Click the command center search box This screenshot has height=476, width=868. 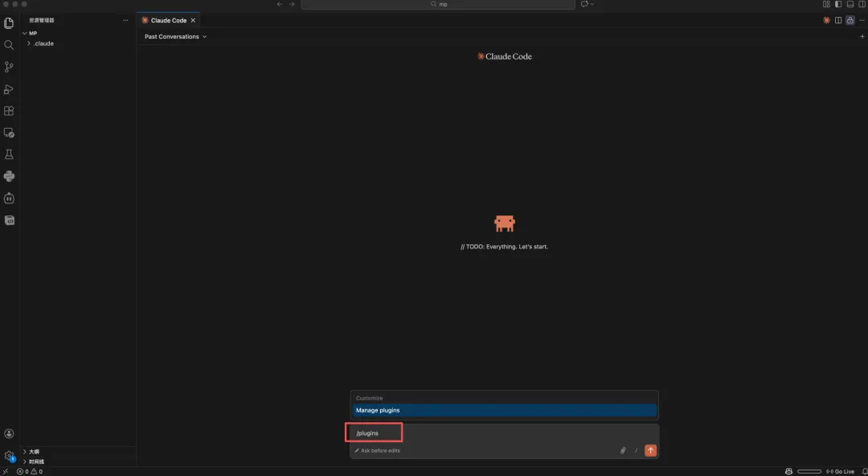tap(438, 4)
